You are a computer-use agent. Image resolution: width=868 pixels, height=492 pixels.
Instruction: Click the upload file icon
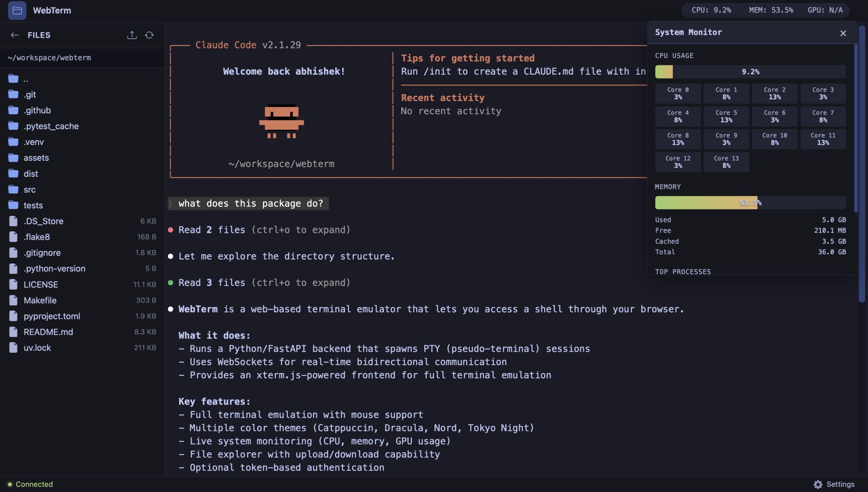pos(132,35)
